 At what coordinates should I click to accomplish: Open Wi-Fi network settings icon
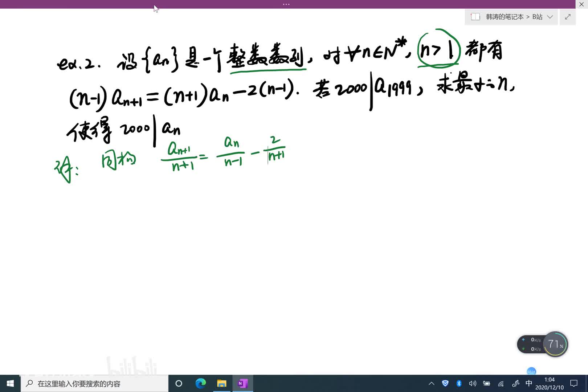point(501,384)
